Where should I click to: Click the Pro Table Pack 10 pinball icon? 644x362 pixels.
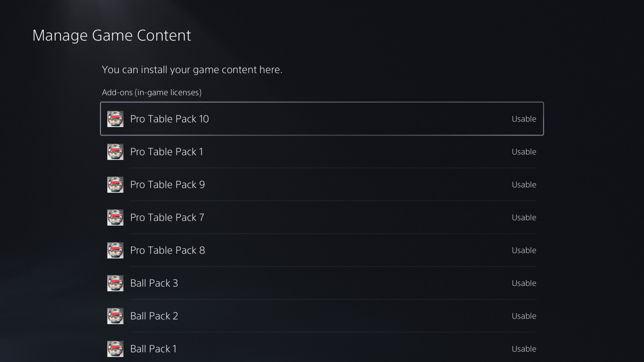click(115, 119)
